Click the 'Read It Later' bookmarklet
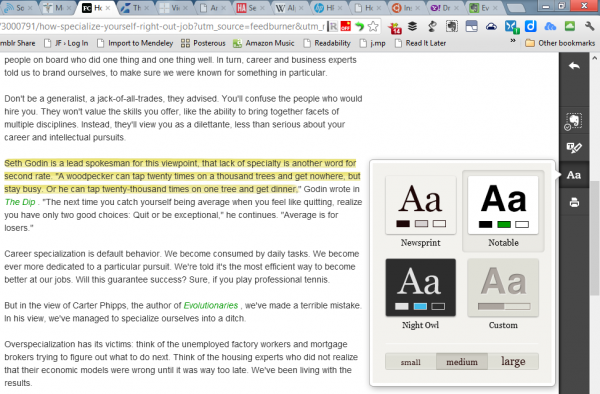600x394 pixels. pyautogui.click(x=420, y=43)
